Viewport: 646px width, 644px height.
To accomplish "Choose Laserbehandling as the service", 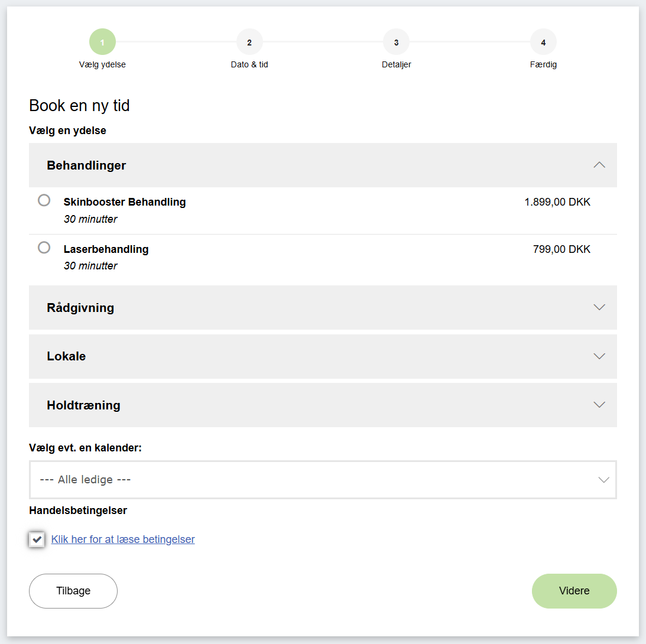I will click(44, 248).
